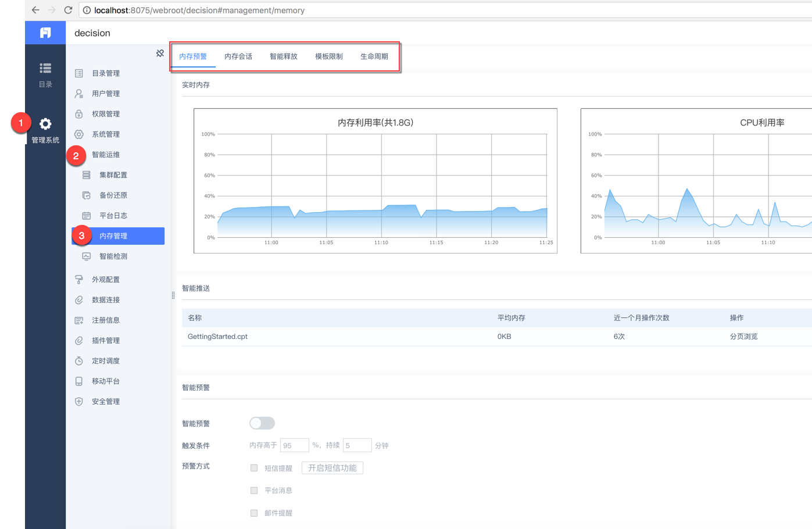Expand the 安全管理 sidebar item
Viewport: 812px width, 529px height.
[106, 402]
